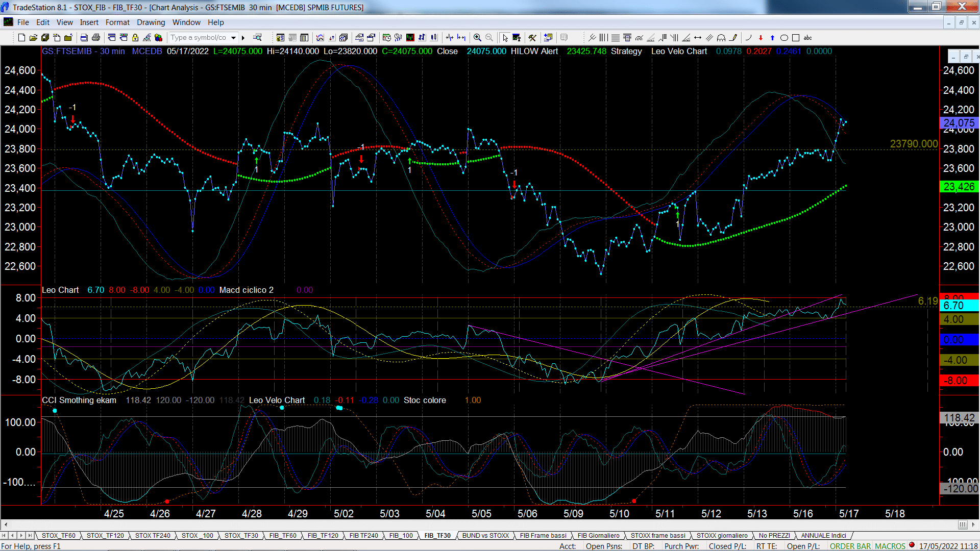Viewport: 980px width, 551px height.
Task: Click the symbol lookup magnifier icon
Action: (257, 38)
